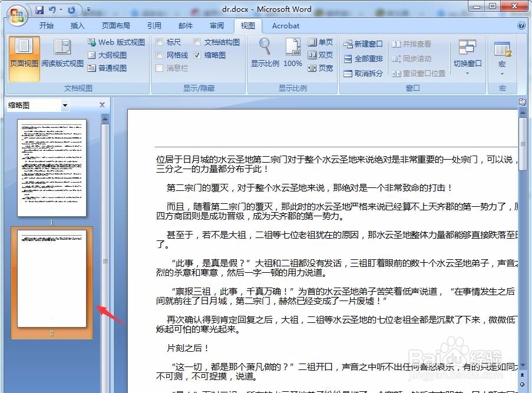Image resolution: width=532 pixels, height=393 pixels.
Task: Enable the 网格线 gridlines checkbox
Action: point(159,55)
